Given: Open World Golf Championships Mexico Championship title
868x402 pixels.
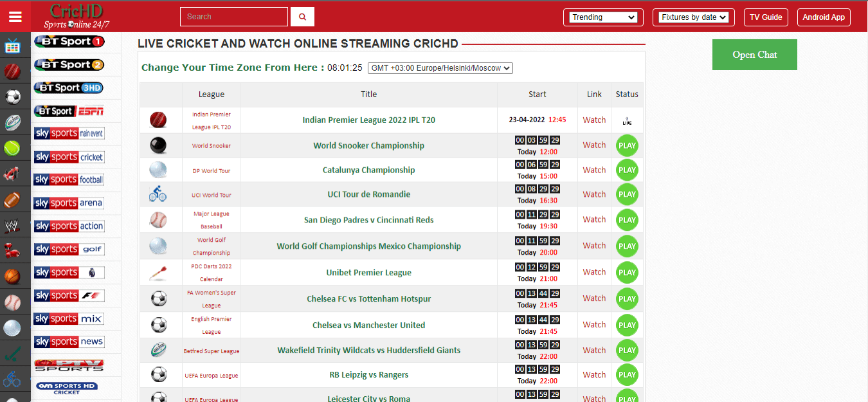Looking at the screenshot, I should (369, 246).
